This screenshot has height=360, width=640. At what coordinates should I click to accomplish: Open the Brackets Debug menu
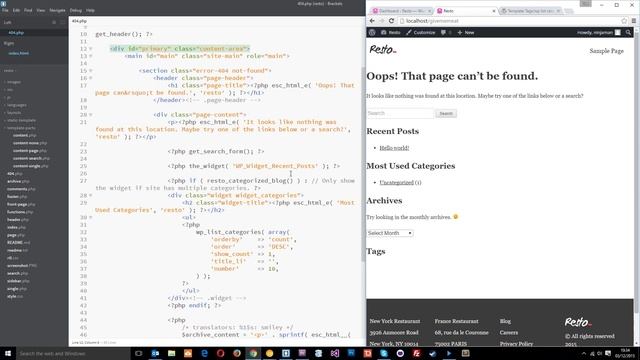(76, 10)
